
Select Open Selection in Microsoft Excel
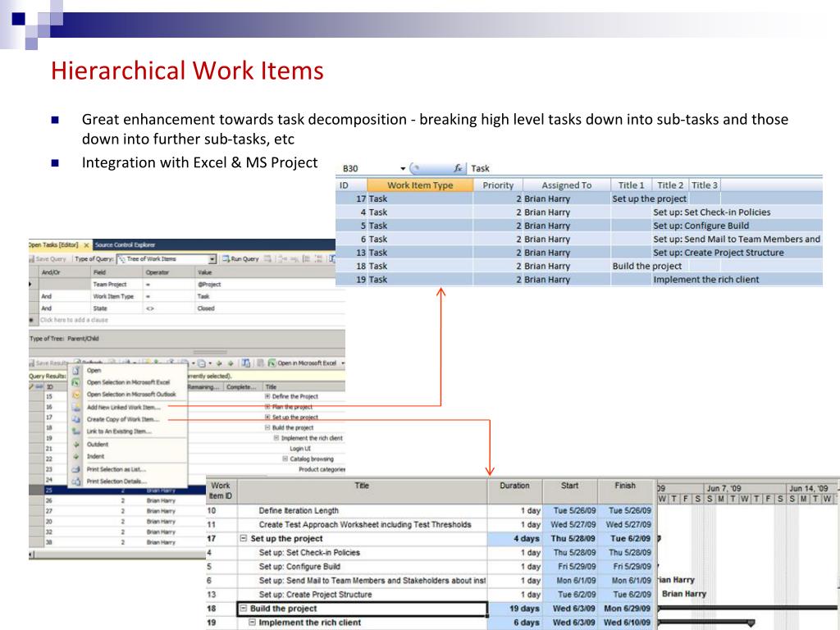[127, 382]
